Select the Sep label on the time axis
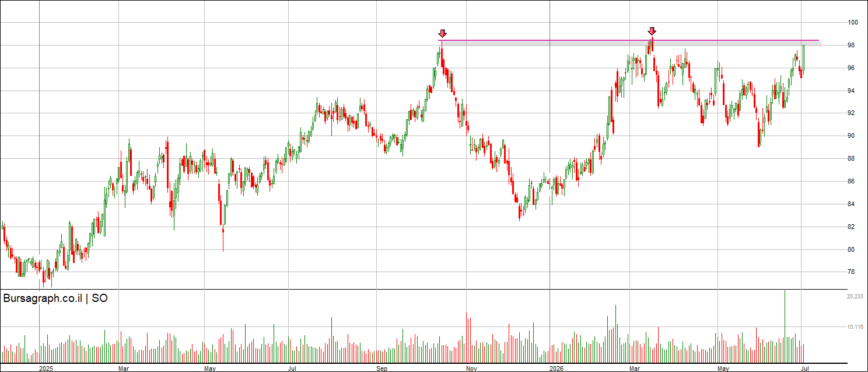 click(x=381, y=368)
